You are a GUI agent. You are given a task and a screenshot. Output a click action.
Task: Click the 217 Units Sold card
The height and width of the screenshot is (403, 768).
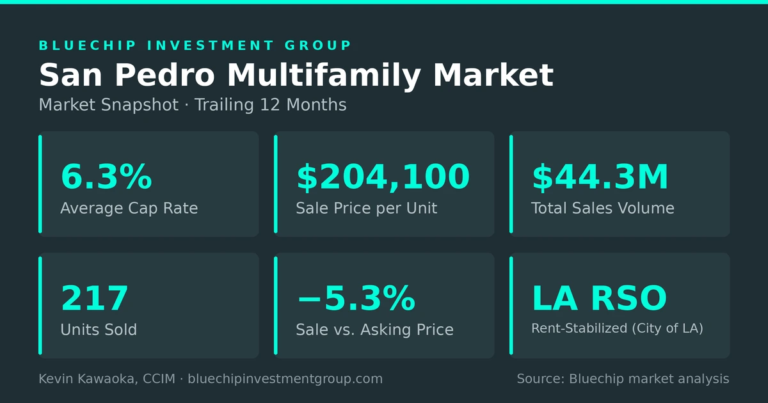coord(148,306)
